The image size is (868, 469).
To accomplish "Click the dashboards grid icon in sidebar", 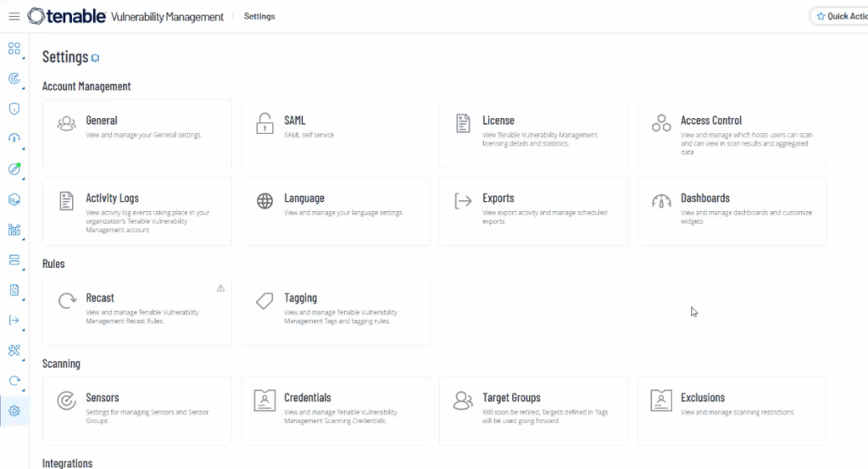I will click(14, 48).
